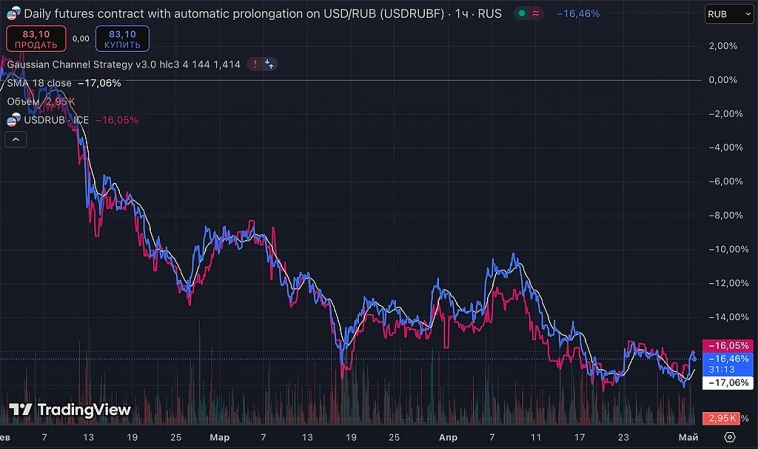
Task: Click the red ПРОДАТЬ sell button
Action: (x=36, y=39)
